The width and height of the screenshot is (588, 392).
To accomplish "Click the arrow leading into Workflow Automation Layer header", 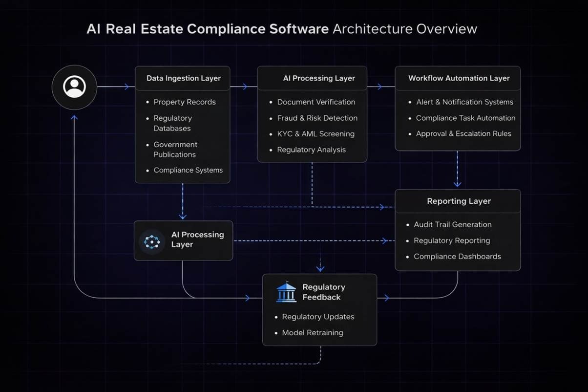I will pyautogui.click(x=378, y=87).
